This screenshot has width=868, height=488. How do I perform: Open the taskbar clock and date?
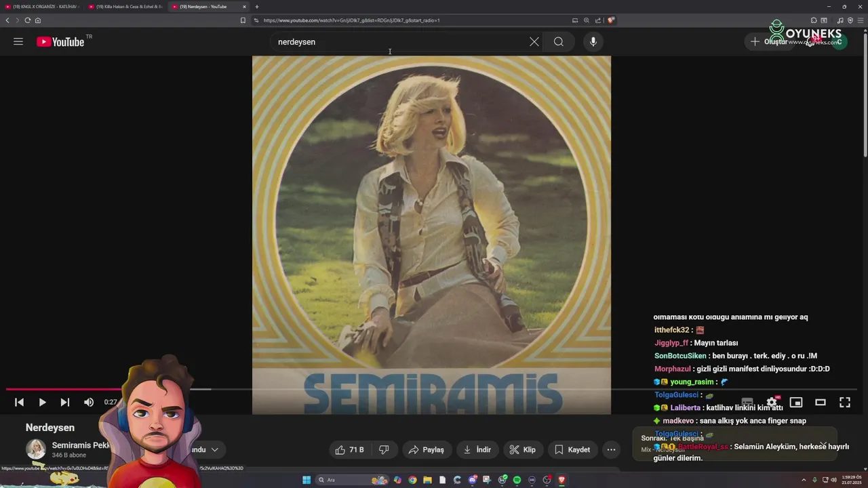pyautogui.click(x=851, y=480)
